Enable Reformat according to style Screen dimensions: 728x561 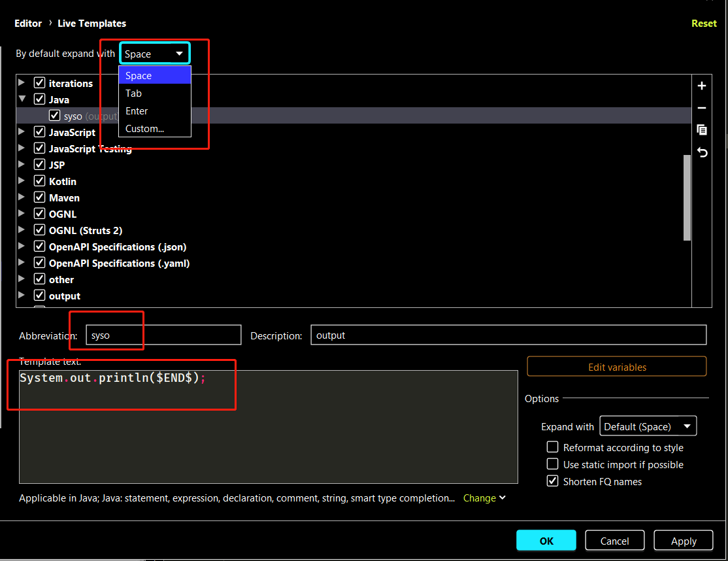pos(553,447)
